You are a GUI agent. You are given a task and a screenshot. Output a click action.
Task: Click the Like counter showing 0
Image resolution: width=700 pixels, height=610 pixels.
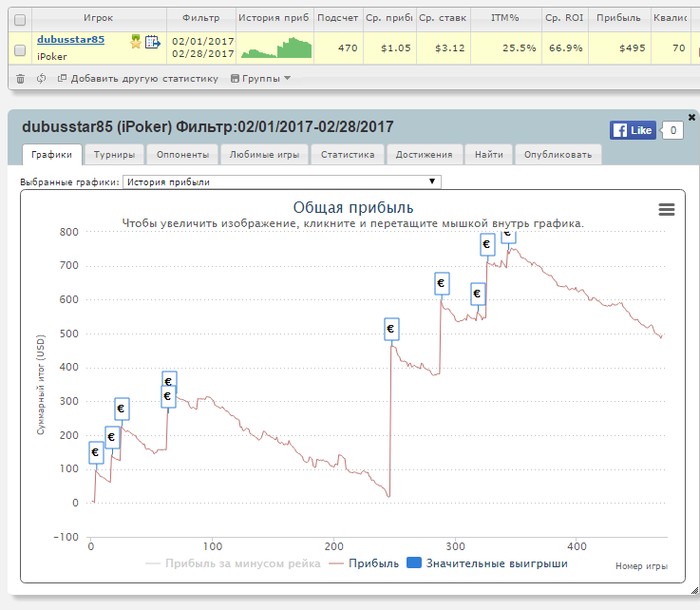point(673,130)
